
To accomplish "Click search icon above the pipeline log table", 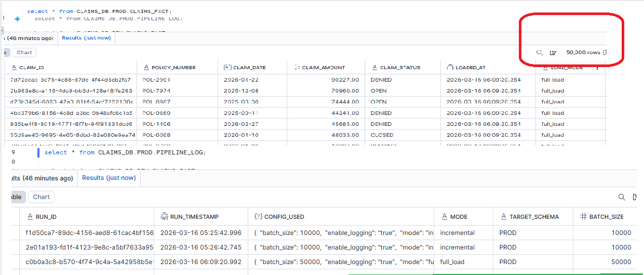I will coord(621,197).
